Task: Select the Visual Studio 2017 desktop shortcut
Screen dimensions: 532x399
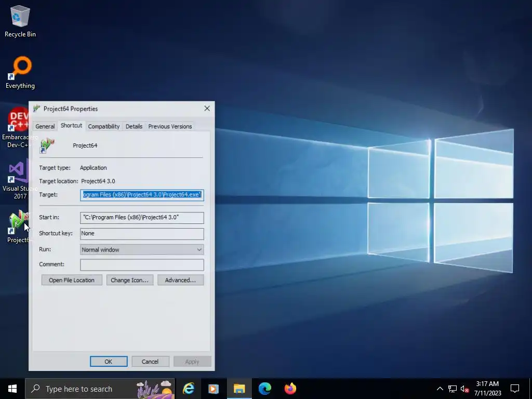Action: [15, 179]
